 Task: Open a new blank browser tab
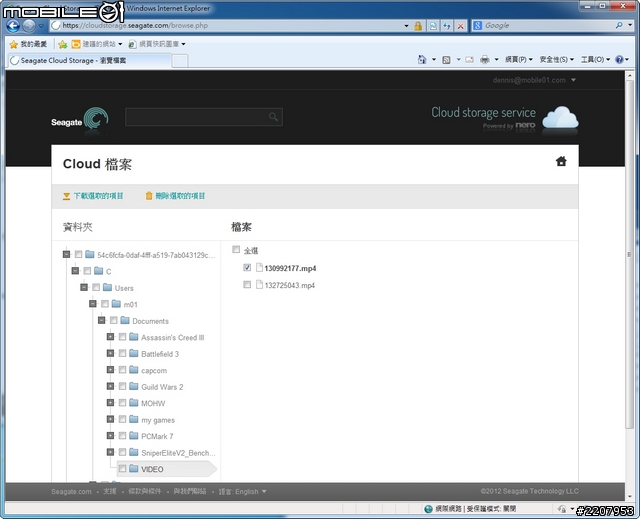[180, 61]
